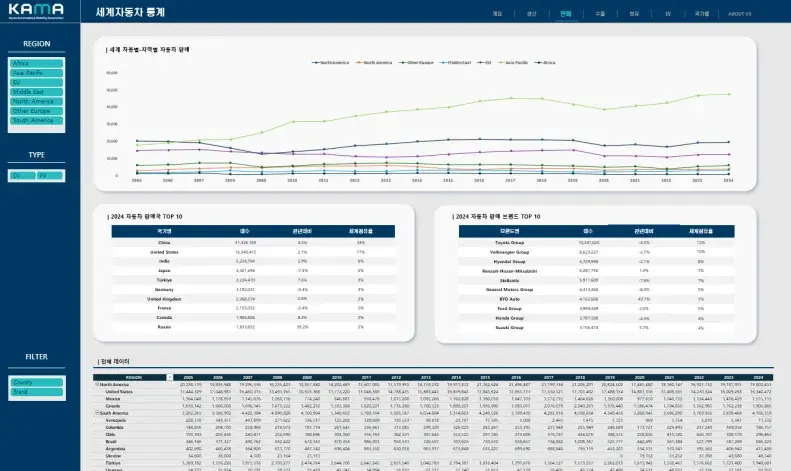Screen dimensions: 791x471
Task: Select the China row in countries table
Action: (253, 243)
